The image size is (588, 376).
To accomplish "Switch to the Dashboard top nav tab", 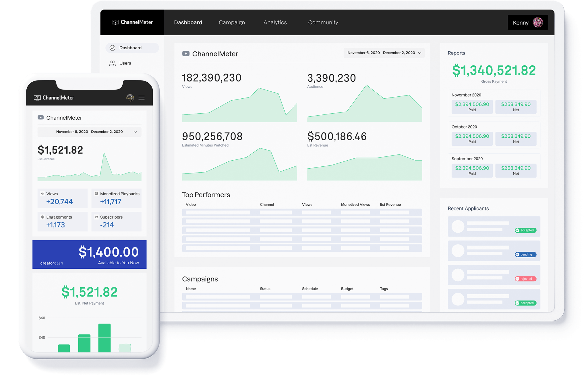I will [188, 22].
